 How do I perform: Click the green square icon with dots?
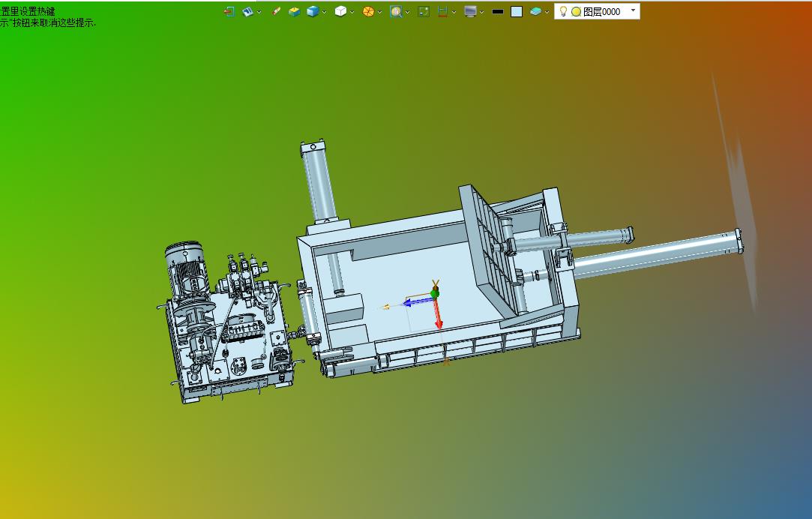[424, 11]
